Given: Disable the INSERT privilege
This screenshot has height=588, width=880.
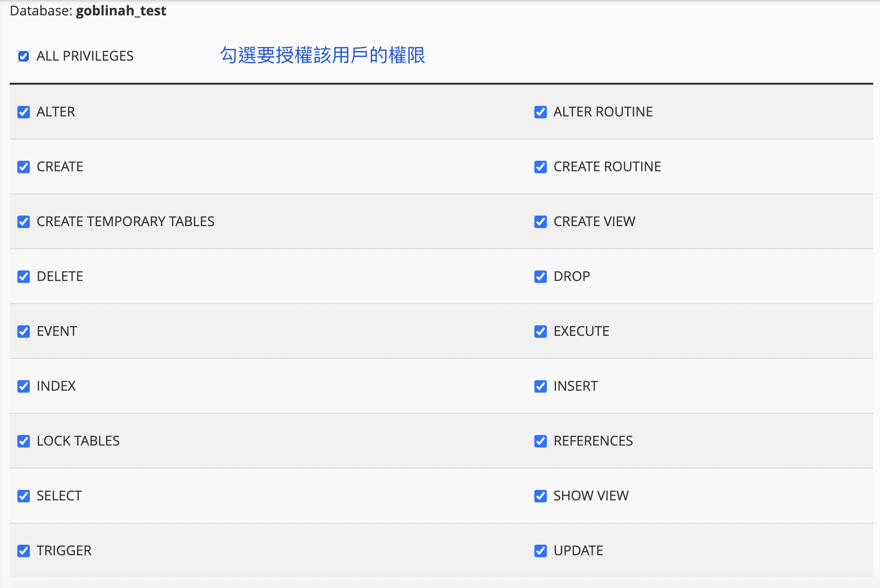Looking at the screenshot, I should 540,386.
